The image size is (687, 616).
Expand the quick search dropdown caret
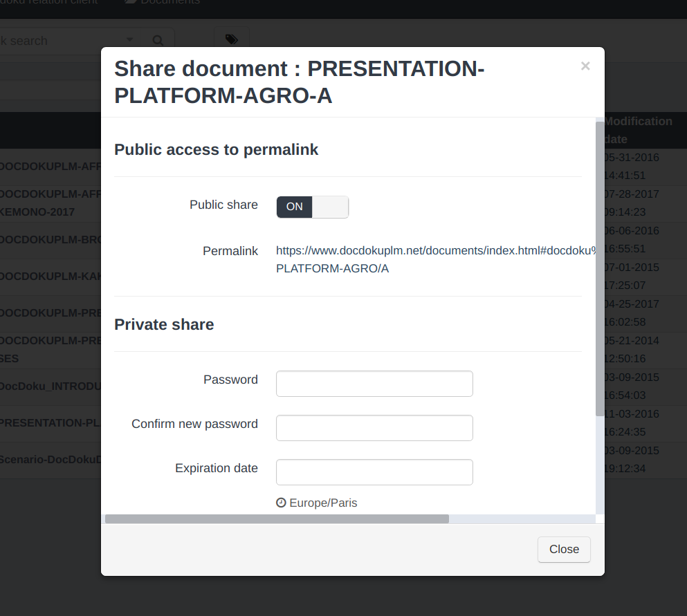click(130, 41)
